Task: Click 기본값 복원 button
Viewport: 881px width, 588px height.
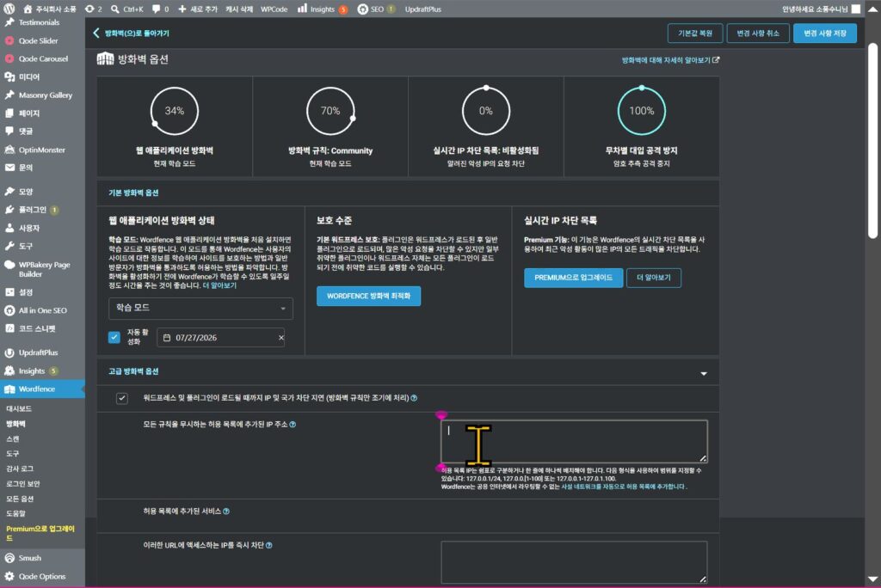Action: pyautogui.click(x=695, y=34)
